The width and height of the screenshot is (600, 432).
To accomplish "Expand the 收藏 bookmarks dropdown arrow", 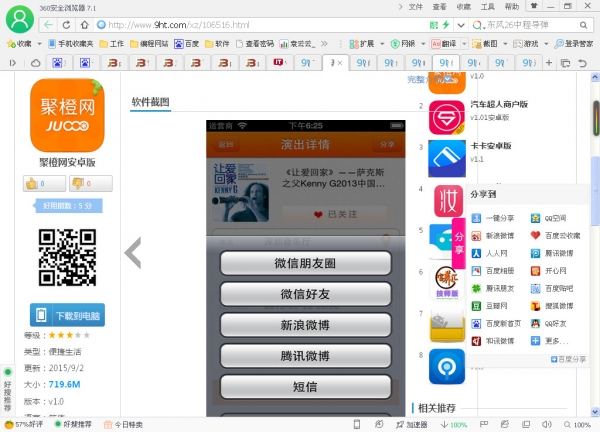I will coord(39,44).
